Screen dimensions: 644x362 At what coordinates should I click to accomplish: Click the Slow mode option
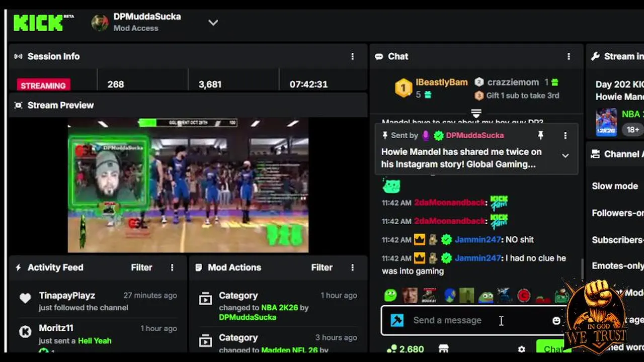[615, 186]
